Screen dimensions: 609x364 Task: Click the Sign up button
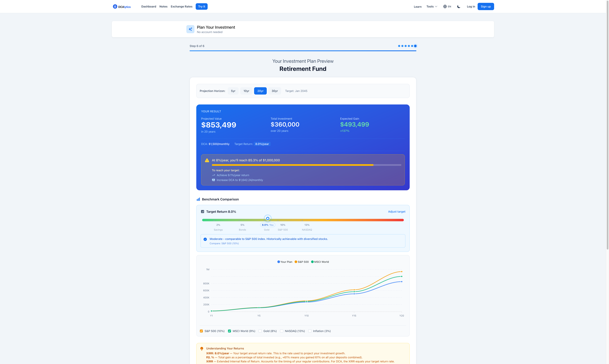[486, 6]
